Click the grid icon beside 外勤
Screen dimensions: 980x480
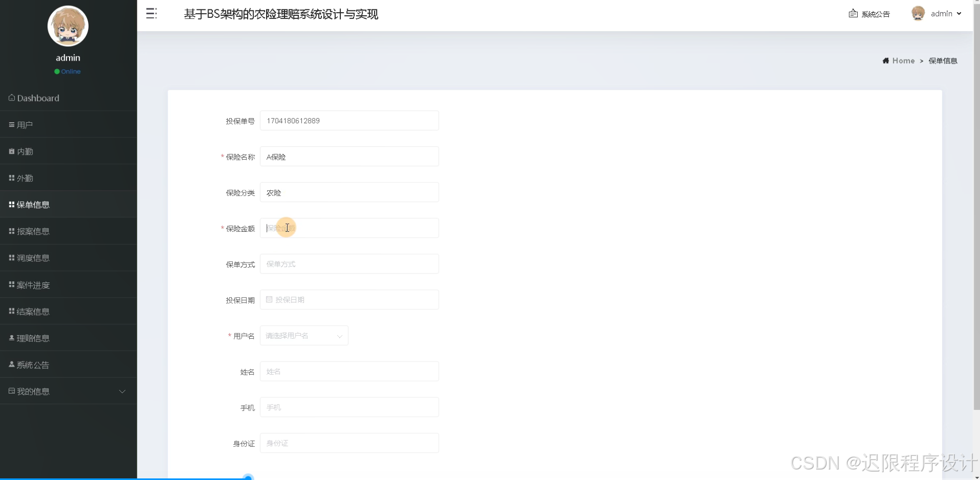(12, 178)
